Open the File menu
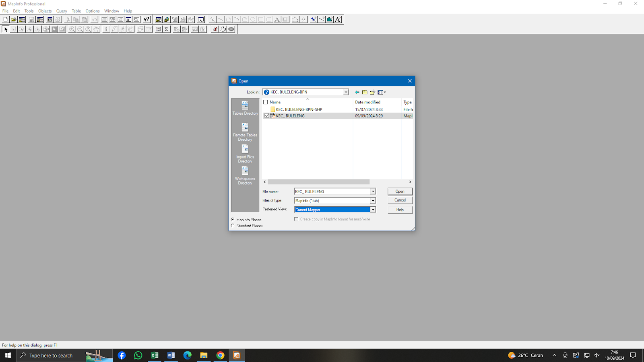 tap(6, 11)
